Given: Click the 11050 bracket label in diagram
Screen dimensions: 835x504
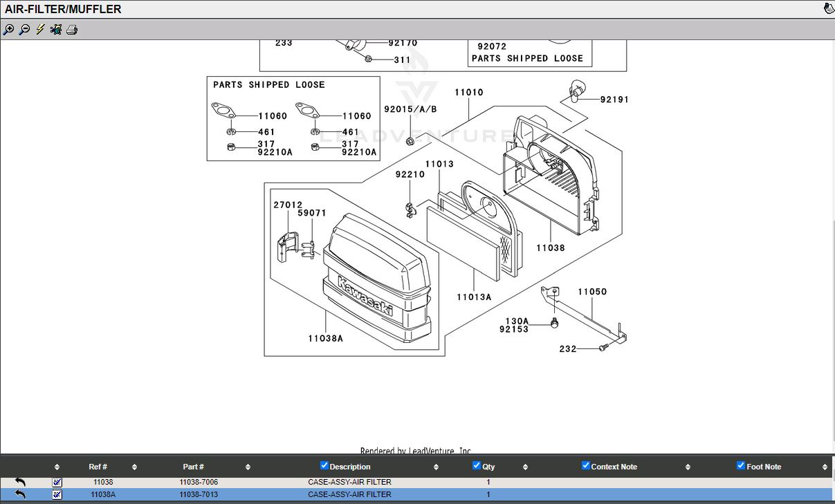Looking at the screenshot, I should pos(592,292).
